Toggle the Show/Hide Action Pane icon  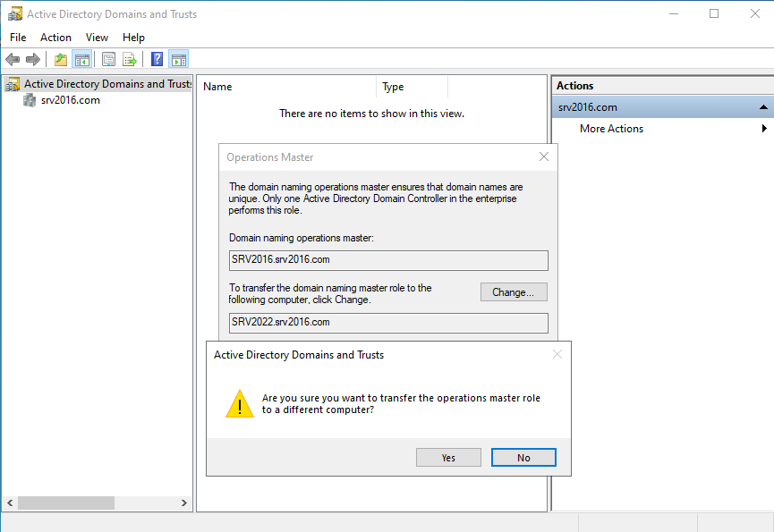tap(179, 60)
